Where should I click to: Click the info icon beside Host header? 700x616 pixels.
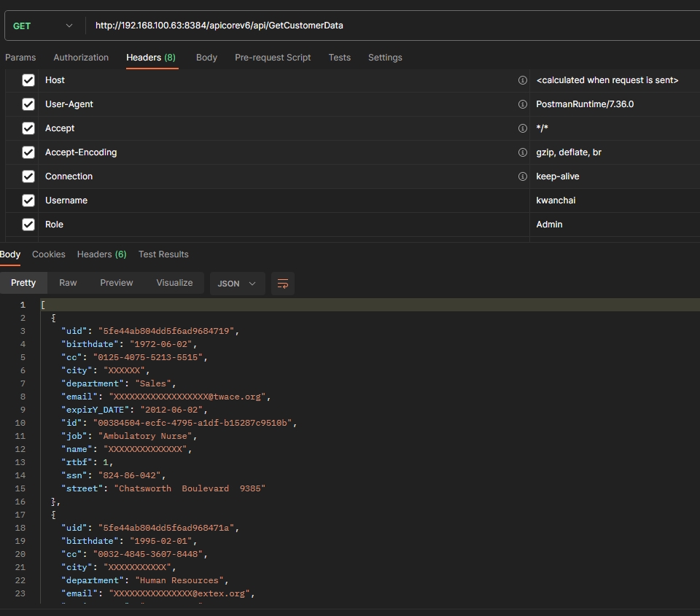522,80
